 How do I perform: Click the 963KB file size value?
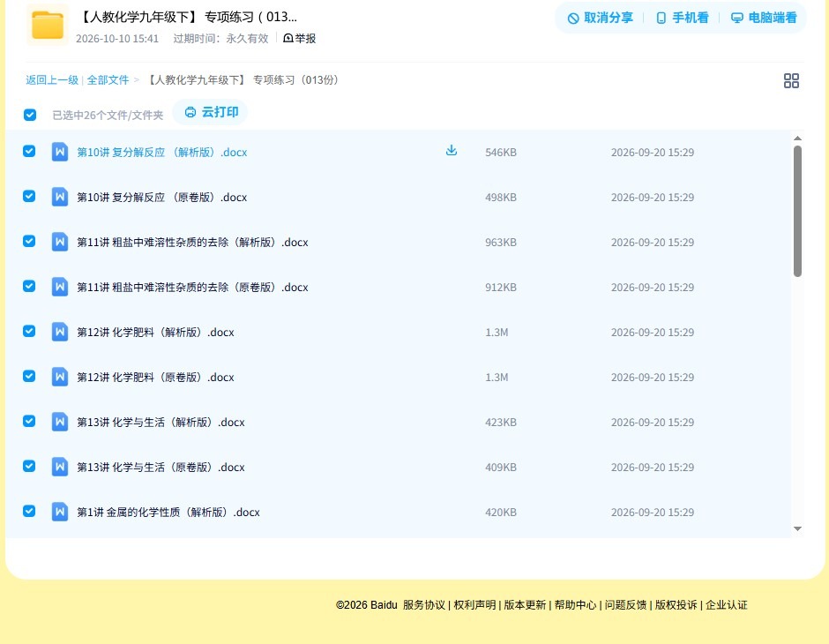point(501,242)
